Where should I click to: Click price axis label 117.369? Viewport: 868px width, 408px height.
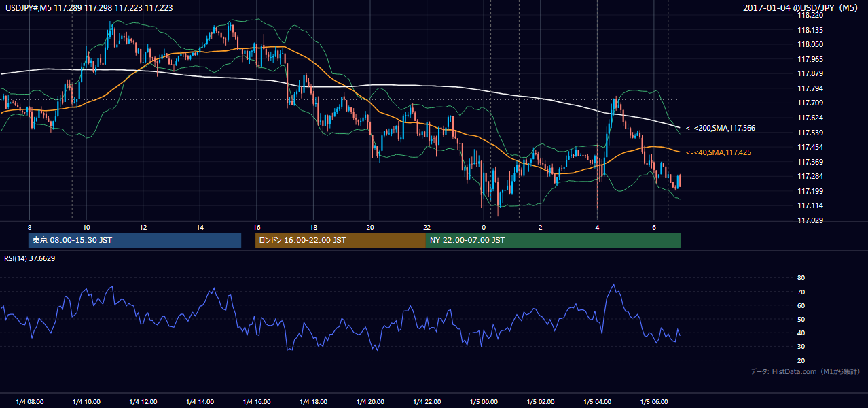(810, 162)
